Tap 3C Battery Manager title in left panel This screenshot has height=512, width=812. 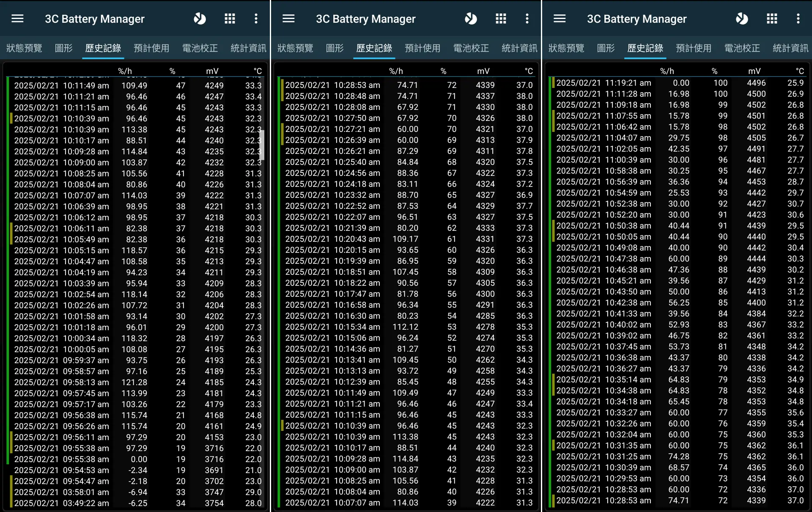(x=95, y=19)
